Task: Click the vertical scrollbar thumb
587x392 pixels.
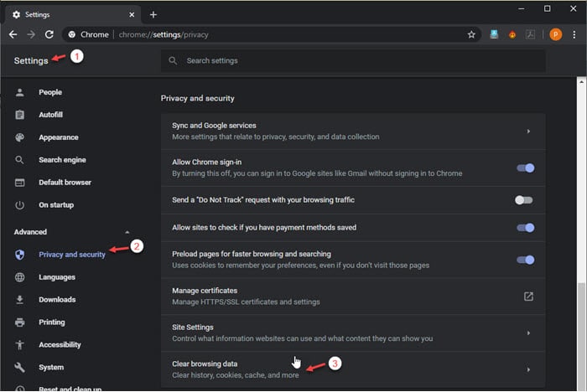Action: point(581,337)
